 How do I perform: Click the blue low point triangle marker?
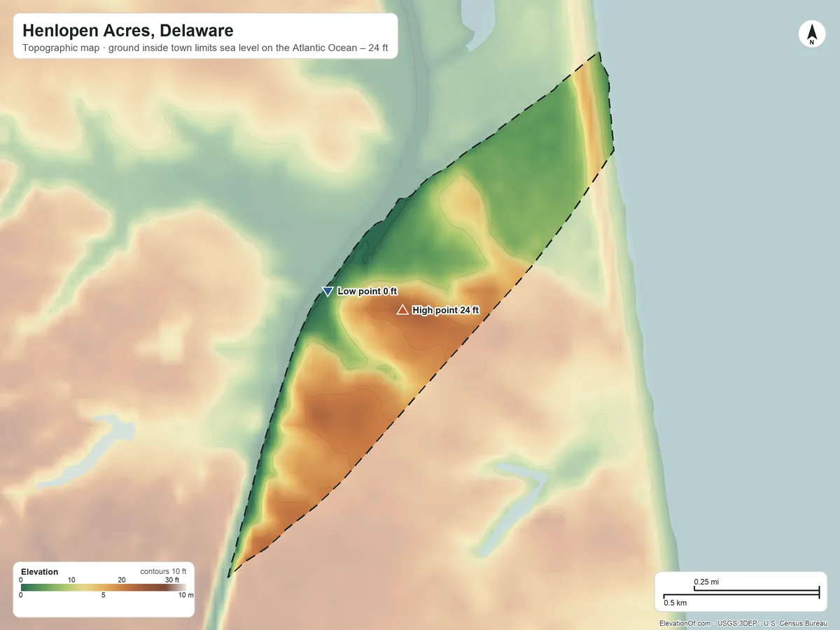point(327,292)
